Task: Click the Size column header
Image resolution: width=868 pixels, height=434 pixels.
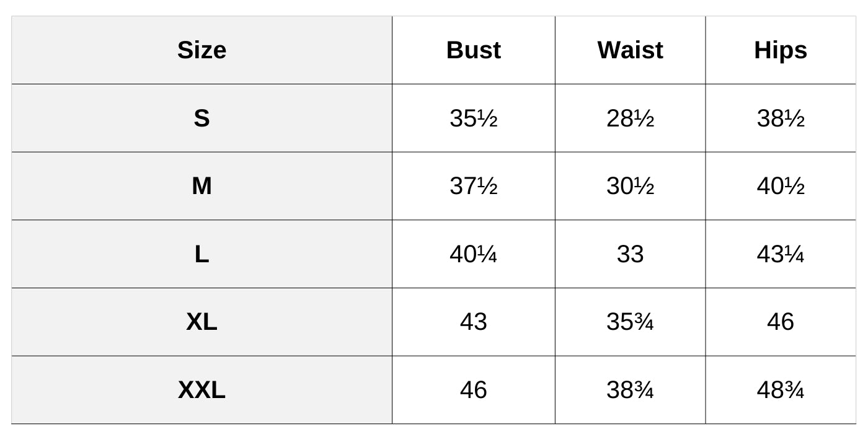Action: pos(201,50)
